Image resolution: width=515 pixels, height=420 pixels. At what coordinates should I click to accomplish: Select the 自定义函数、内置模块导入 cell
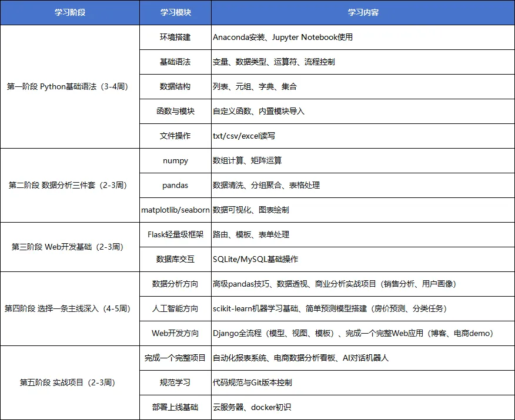(x=363, y=111)
